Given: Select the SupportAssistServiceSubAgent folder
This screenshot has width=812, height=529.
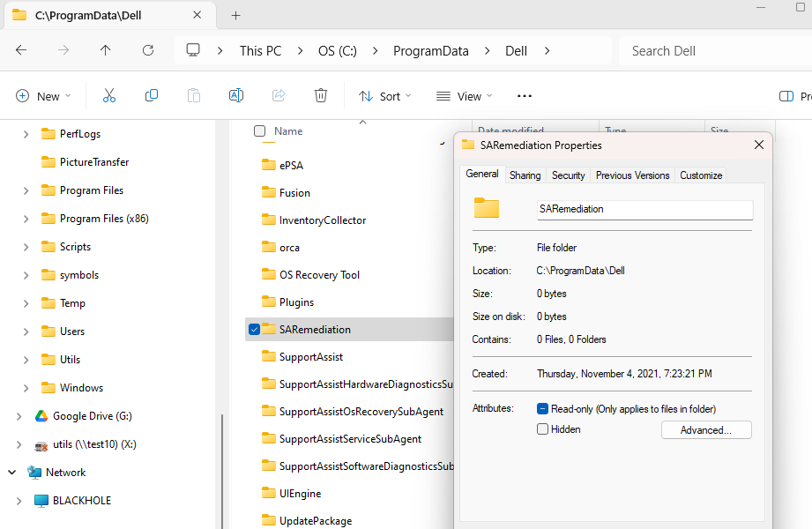Looking at the screenshot, I should click(x=349, y=439).
